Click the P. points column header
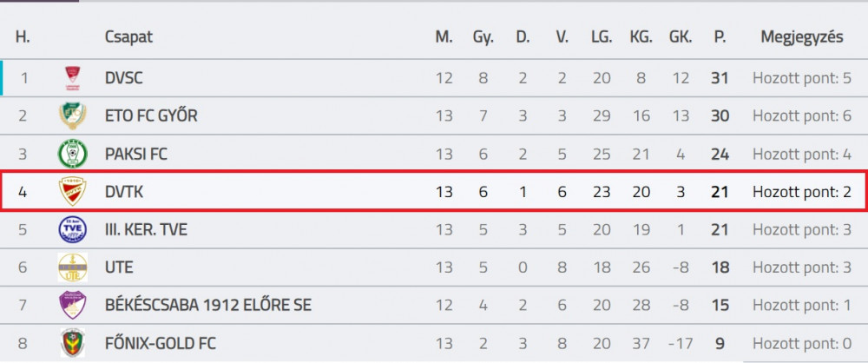The height and width of the screenshot is (363, 868). pos(719,37)
